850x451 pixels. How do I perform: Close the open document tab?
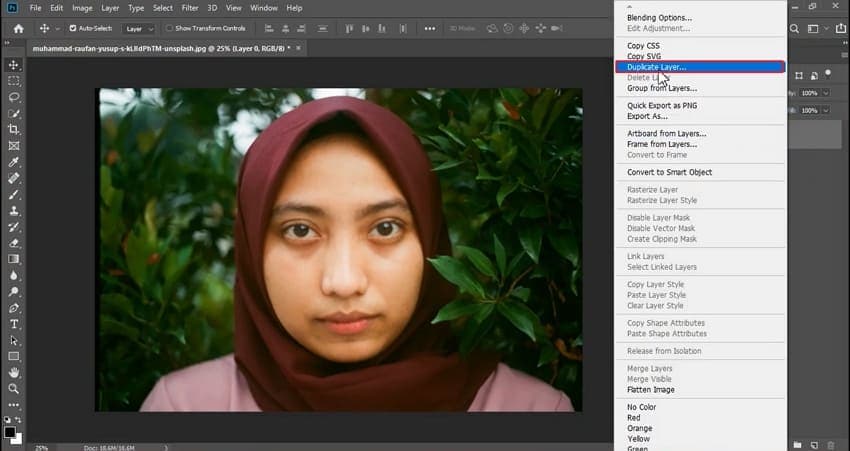pyautogui.click(x=298, y=48)
